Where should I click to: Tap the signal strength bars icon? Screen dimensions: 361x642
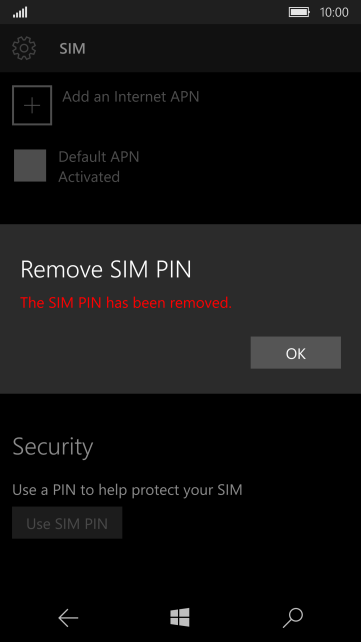tap(20, 13)
